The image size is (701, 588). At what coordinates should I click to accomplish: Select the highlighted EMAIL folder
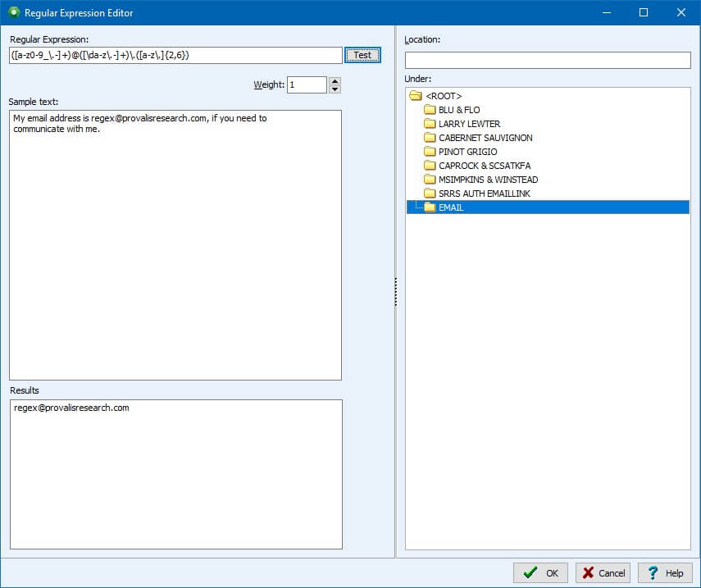[451, 207]
